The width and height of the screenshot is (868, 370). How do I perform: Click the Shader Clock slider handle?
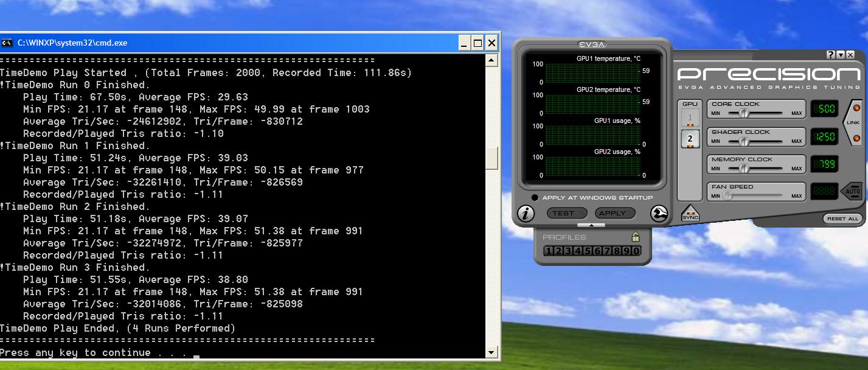[x=743, y=142]
